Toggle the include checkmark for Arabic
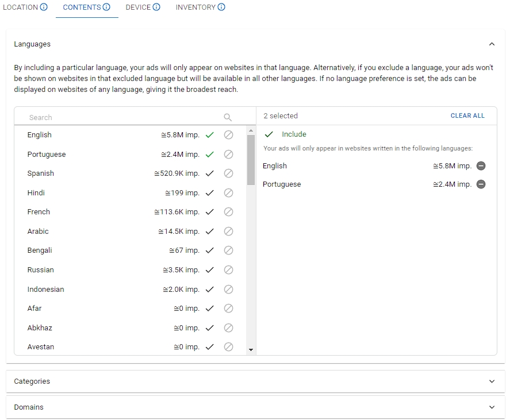 coord(210,232)
